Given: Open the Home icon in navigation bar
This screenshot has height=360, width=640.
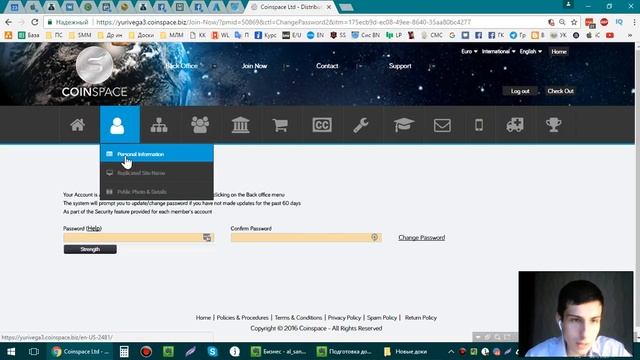Looking at the screenshot, I should [x=78, y=124].
